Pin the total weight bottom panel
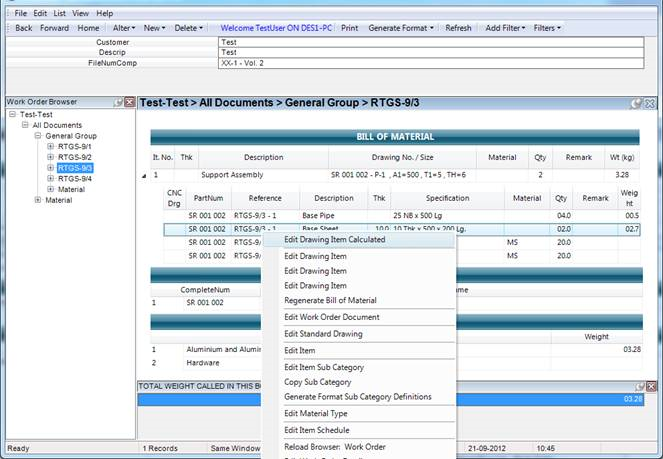The height and width of the screenshot is (459, 663). pos(637,386)
